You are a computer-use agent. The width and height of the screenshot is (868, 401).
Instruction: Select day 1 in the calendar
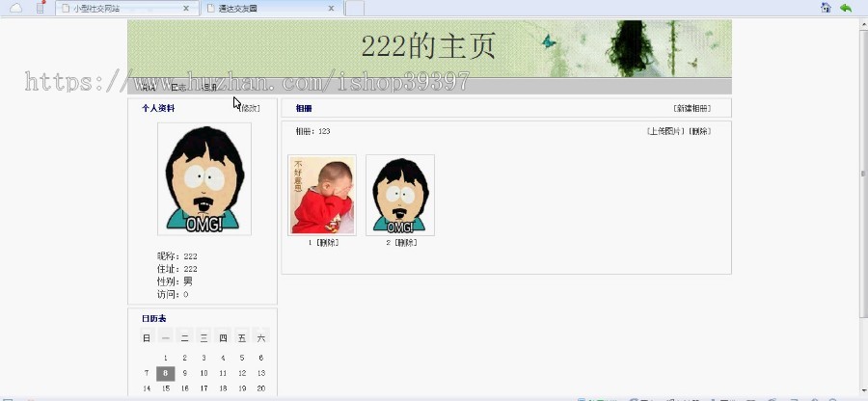pyautogui.click(x=166, y=358)
